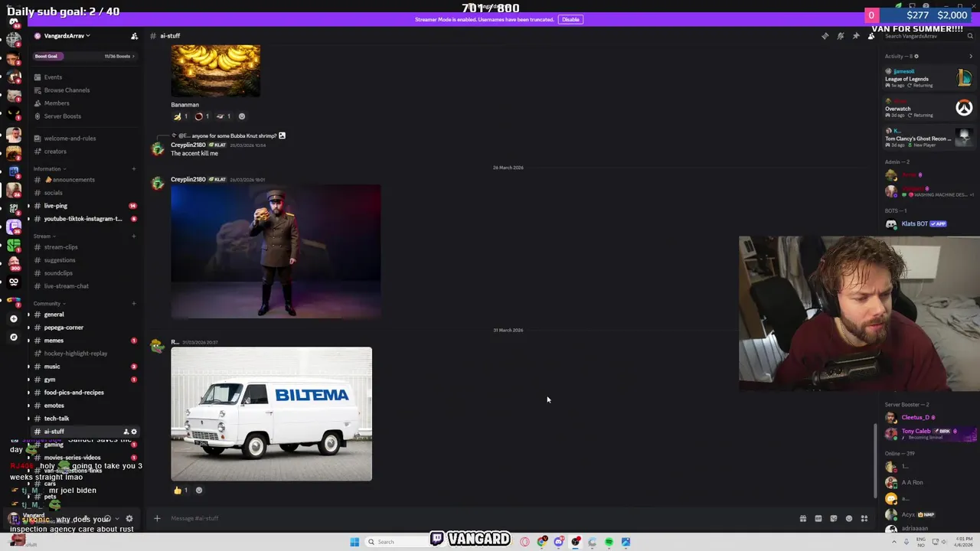
Task: Open Tom Clancy's Ghost Recon activity card
Action: (x=928, y=138)
